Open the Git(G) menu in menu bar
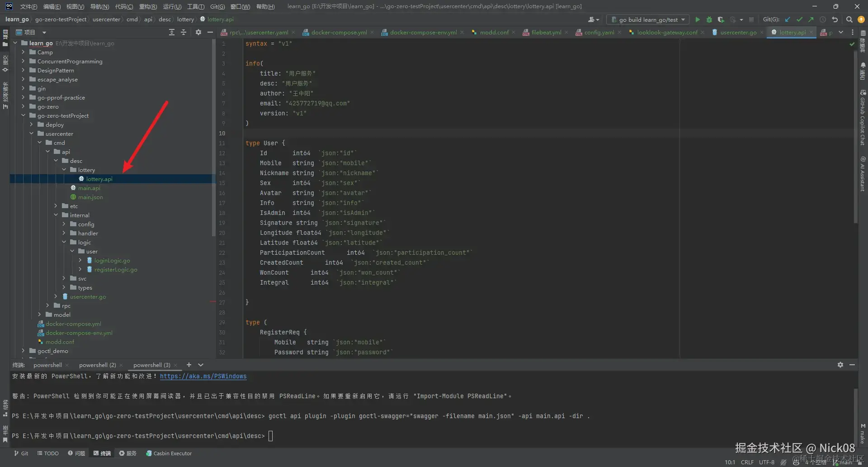Image resolution: width=868 pixels, height=467 pixels. click(x=217, y=6)
